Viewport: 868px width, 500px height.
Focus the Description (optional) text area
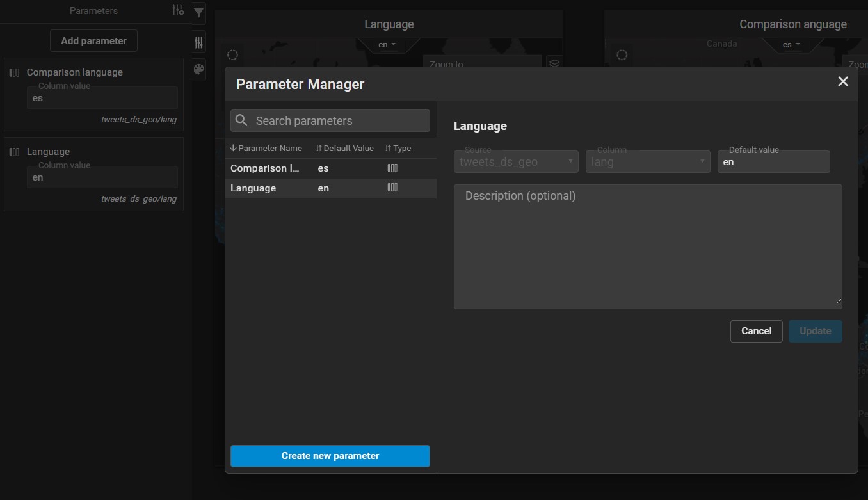(648, 247)
